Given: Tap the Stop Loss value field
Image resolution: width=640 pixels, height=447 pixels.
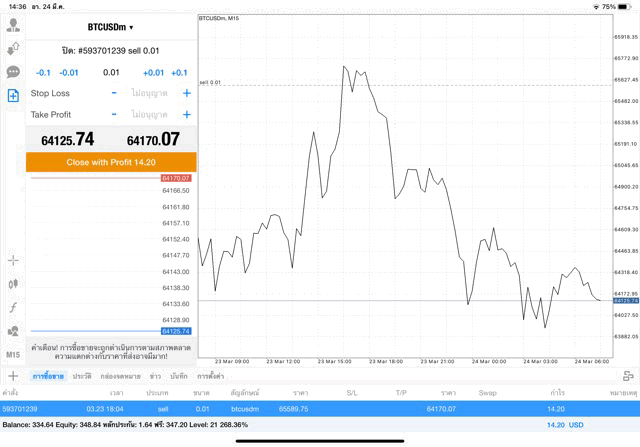Looking at the screenshot, I should pyautogui.click(x=150, y=93).
